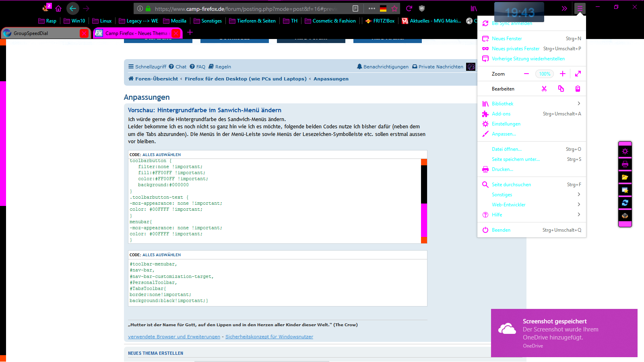This screenshot has height=362, width=644.
Task: Click the Cut scissors icon in menu
Action: click(x=544, y=89)
